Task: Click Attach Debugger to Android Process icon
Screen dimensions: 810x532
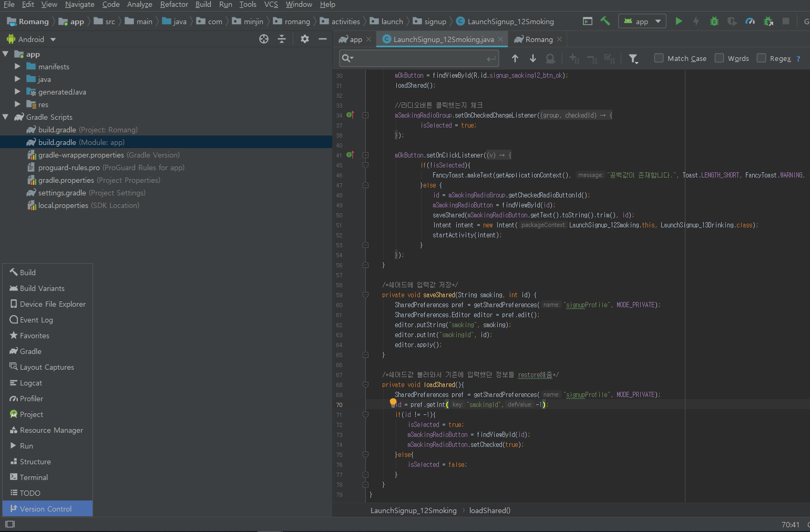Action: [768, 22]
